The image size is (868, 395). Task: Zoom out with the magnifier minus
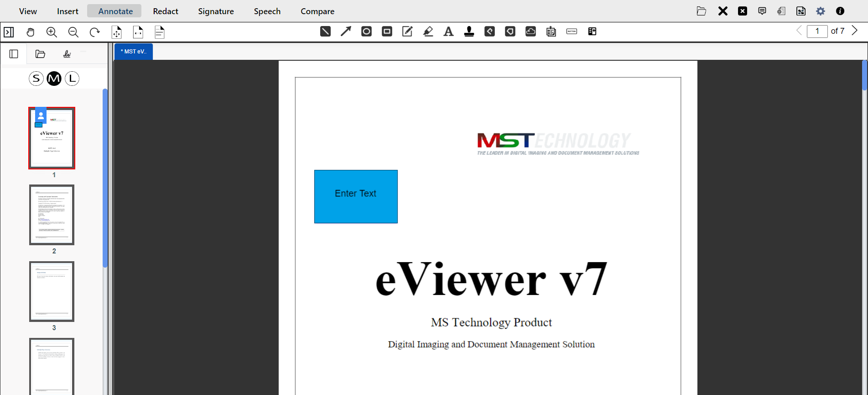click(73, 32)
